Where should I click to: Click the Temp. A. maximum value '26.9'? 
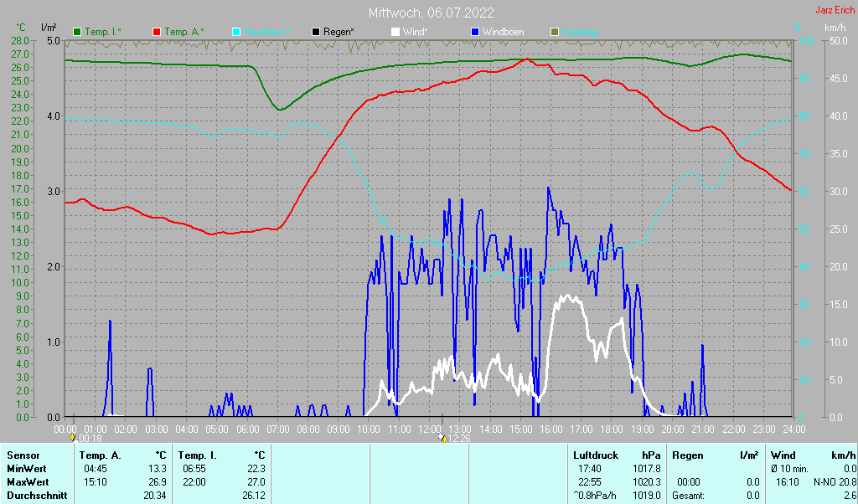click(158, 483)
